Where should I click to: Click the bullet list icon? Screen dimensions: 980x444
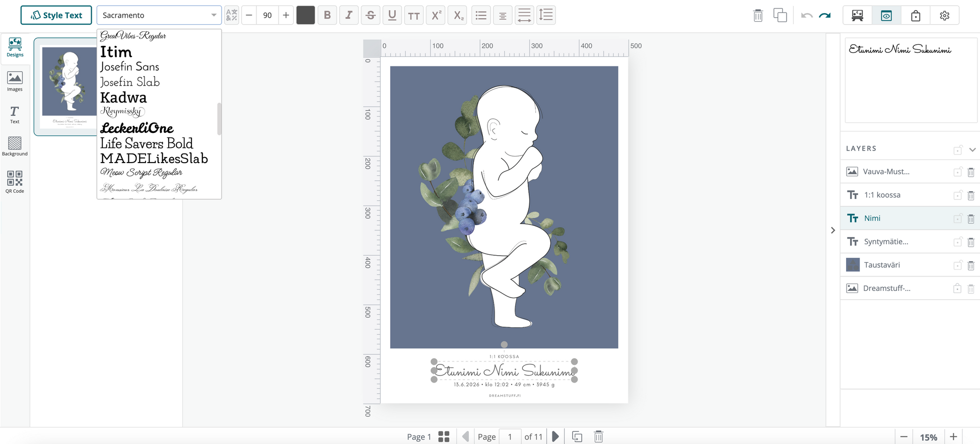pyautogui.click(x=481, y=15)
